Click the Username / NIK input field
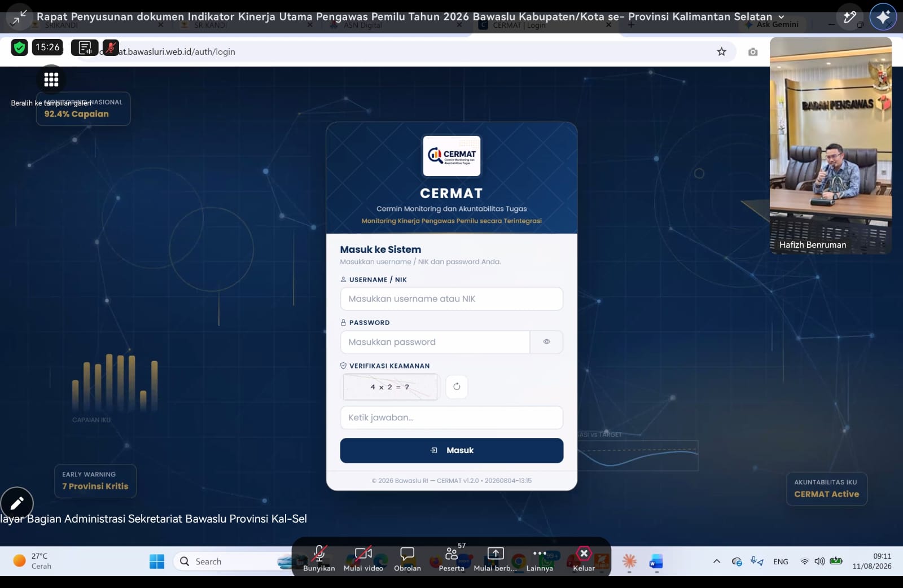 coord(451,299)
